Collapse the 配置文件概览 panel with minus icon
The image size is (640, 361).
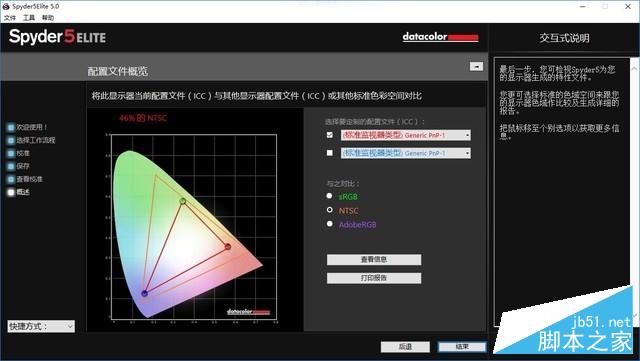(476, 66)
